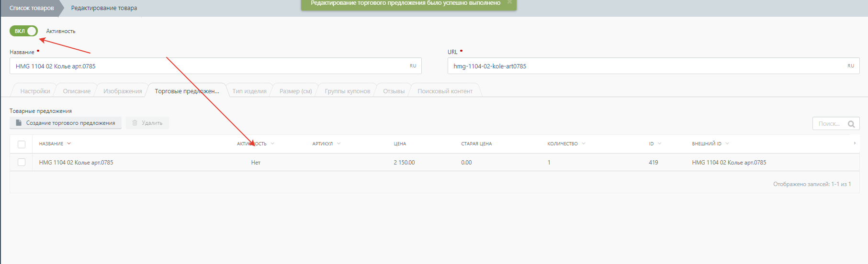Expand columns with the right chevron
868x264 pixels.
tap(855, 143)
